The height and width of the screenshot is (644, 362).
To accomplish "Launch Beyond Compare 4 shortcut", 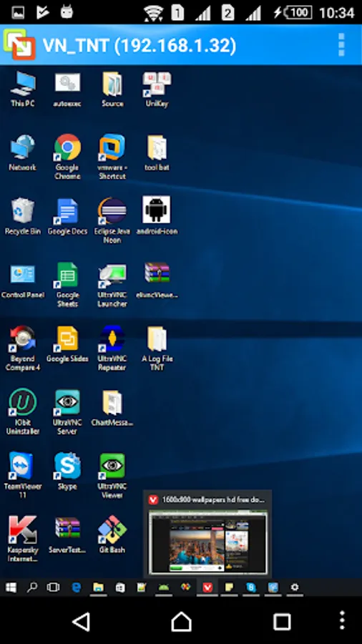I will pyautogui.click(x=23, y=348).
